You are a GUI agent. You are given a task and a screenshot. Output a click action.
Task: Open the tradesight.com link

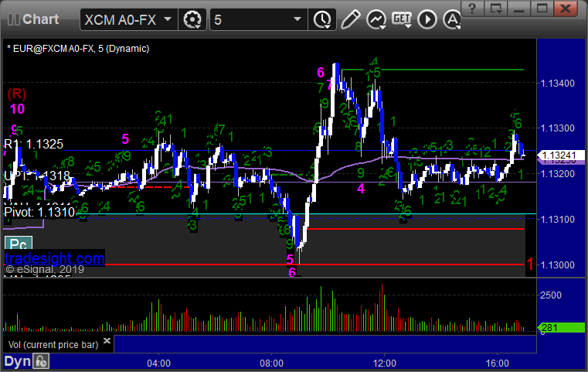coord(55,258)
